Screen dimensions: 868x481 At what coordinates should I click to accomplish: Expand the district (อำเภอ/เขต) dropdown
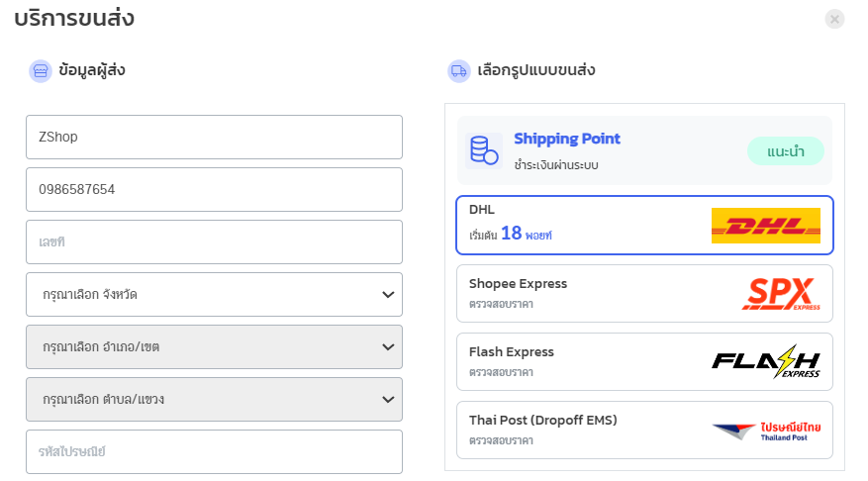tap(214, 346)
